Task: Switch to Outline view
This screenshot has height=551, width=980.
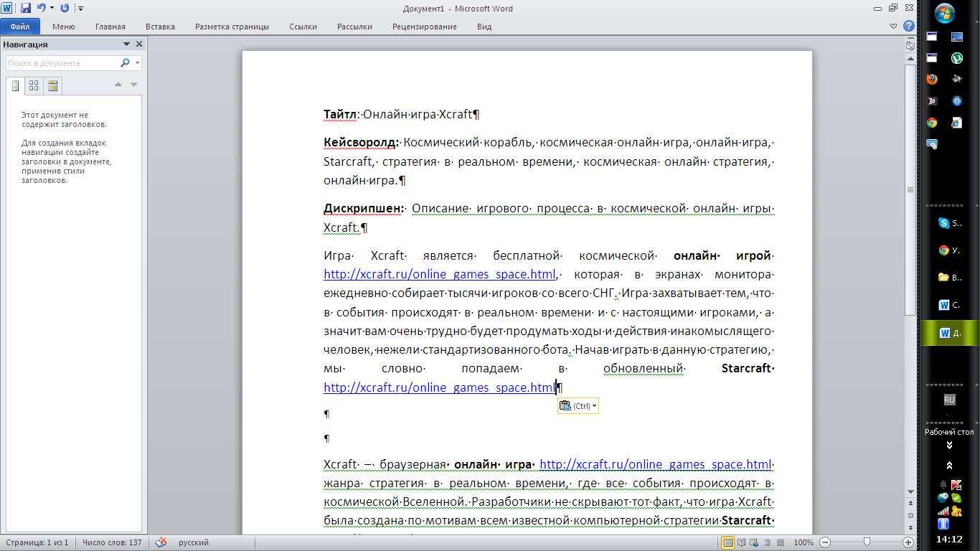Action: coord(767,542)
